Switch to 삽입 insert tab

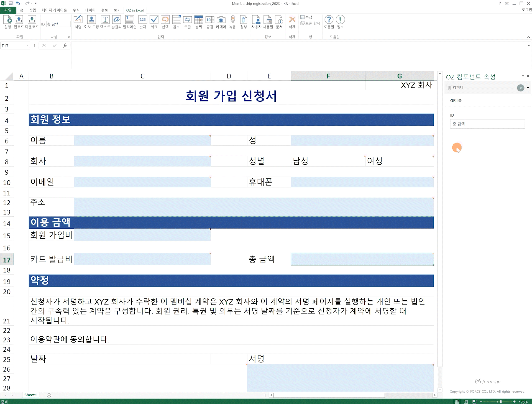(x=33, y=10)
